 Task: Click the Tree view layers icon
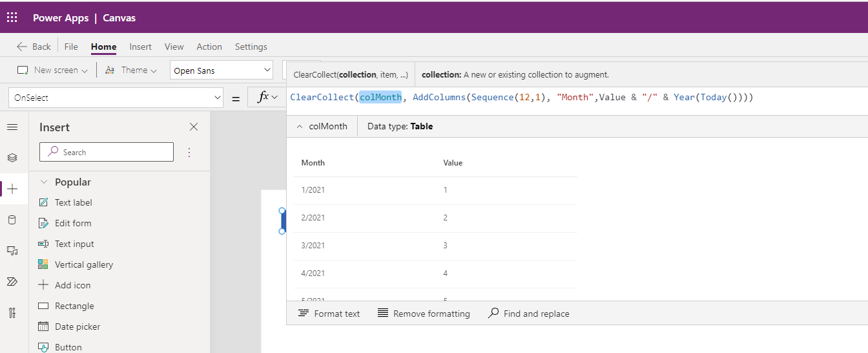pos(12,158)
